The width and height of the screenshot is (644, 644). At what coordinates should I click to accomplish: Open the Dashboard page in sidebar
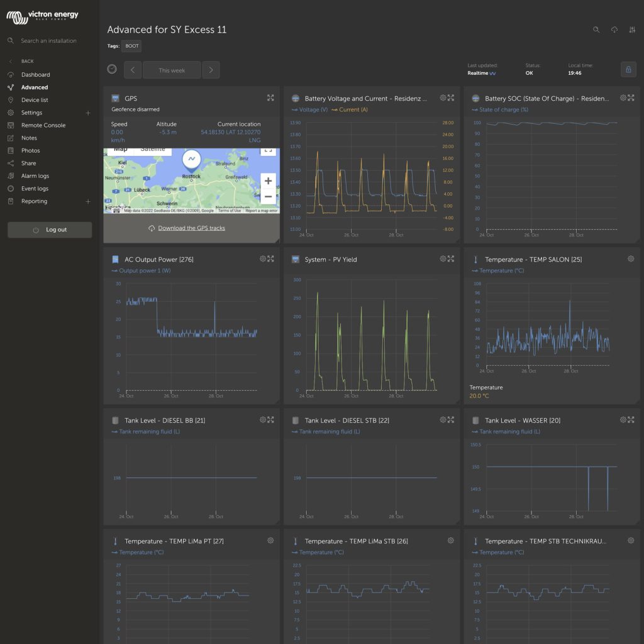tap(36, 75)
